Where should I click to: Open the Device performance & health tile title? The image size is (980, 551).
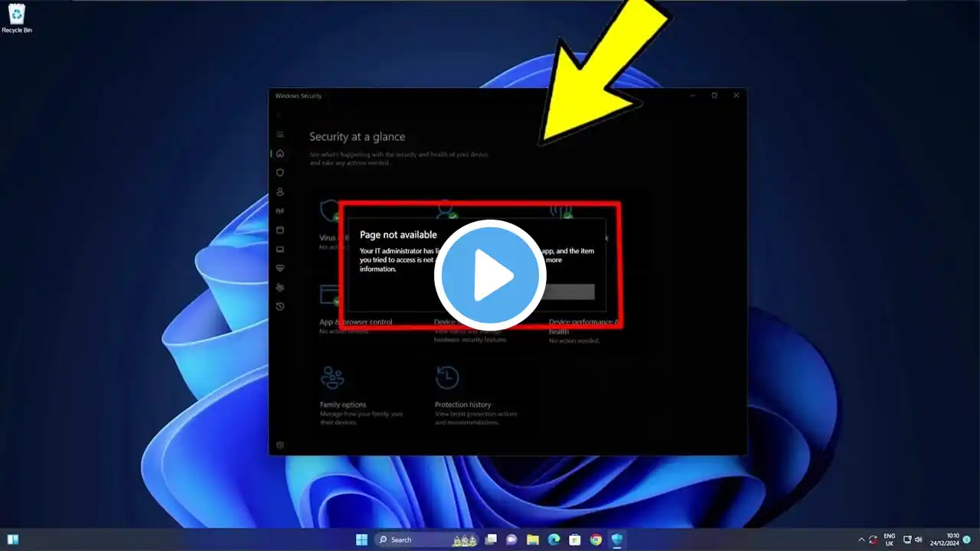(584, 327)
